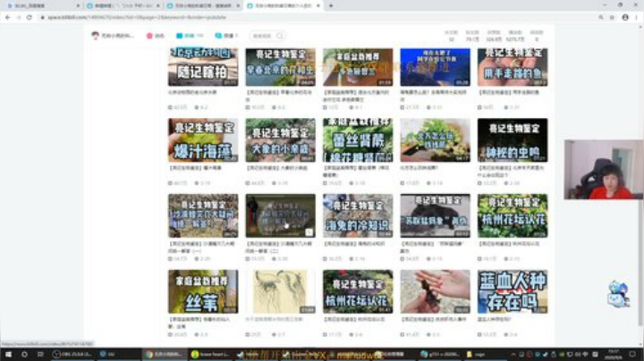
Task: Open the hand holding creature video thumbnail
Action: (x=436, y=291)
